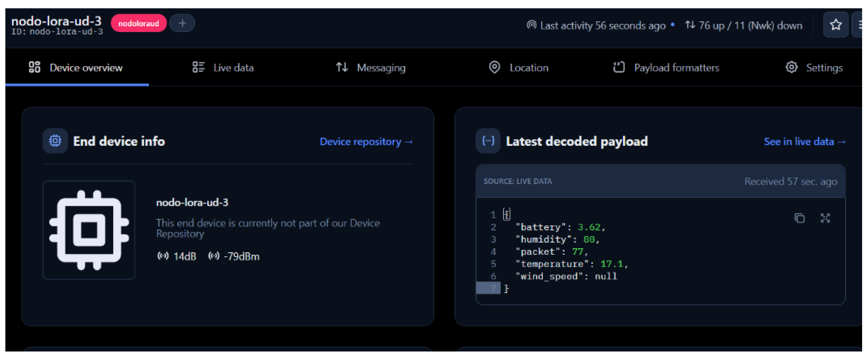Click See in live data link
Viewport: 868px width, 359px height.
point(805,142)
